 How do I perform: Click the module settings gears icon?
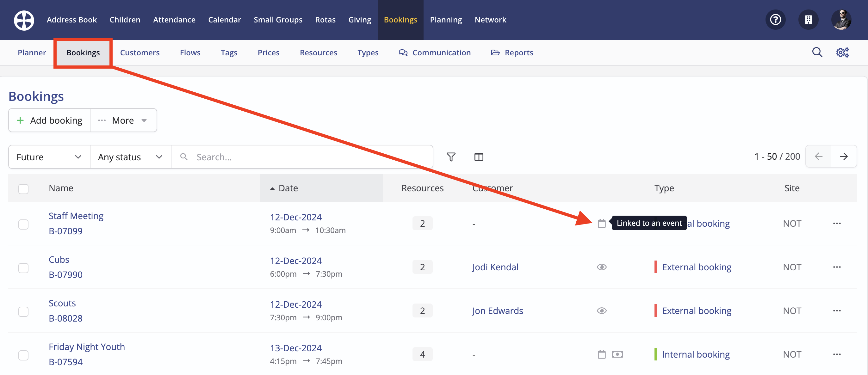pos(842,52)
